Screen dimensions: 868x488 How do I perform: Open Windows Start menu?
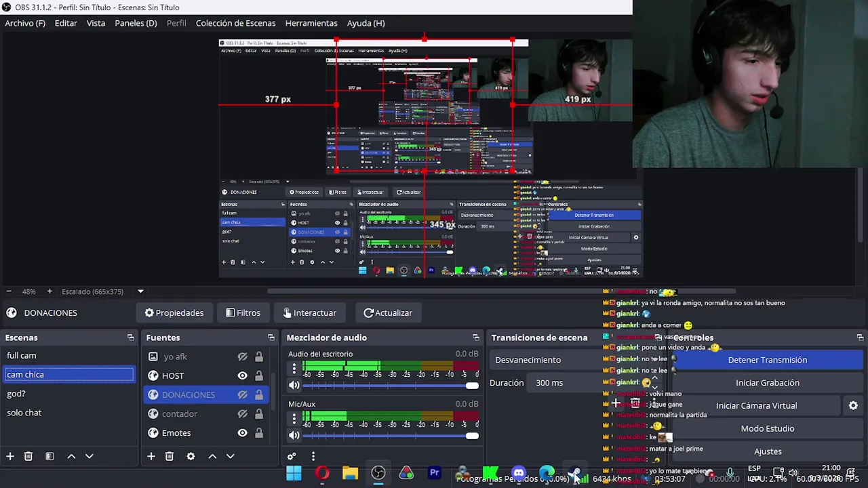point(294,473)
